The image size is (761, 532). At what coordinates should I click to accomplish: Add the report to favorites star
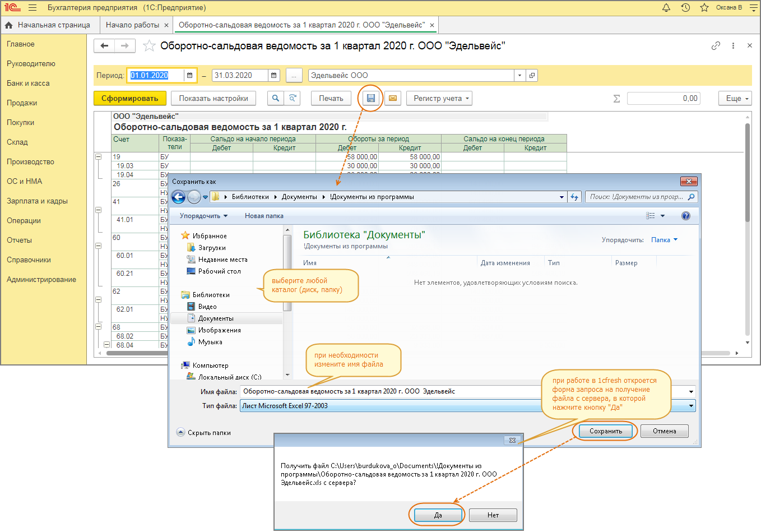tap(149, 46)
